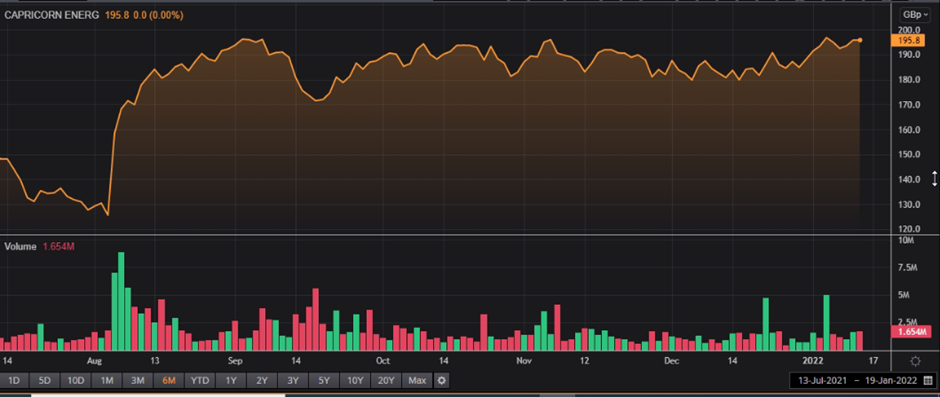Click the 195.8 current price tag

point(909,40)
